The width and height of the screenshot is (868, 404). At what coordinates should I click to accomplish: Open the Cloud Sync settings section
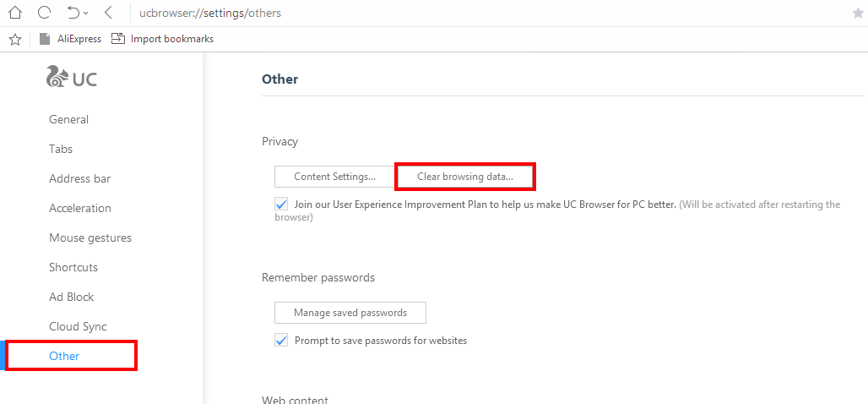click(x=78, y=326)
